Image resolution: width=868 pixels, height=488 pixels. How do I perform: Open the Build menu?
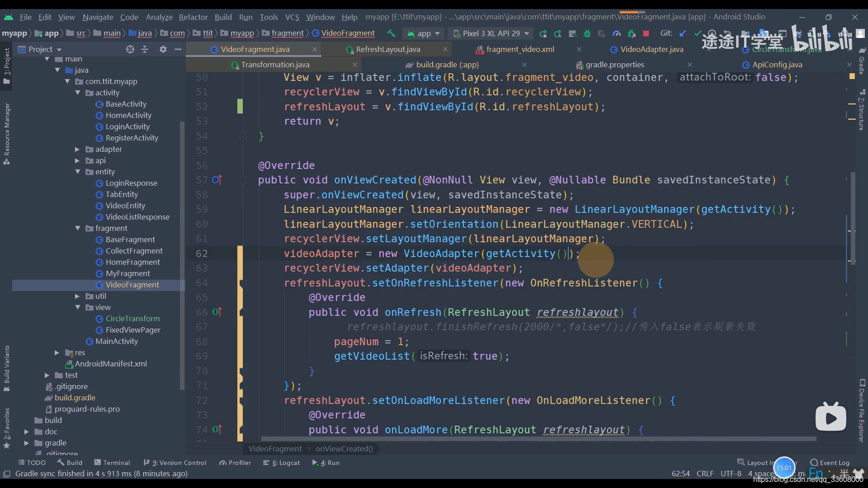223,17
